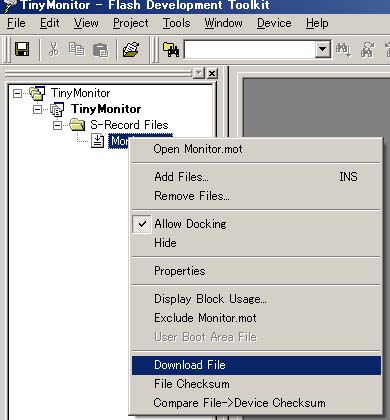Collapse the S-Record Files folder node

58,125
